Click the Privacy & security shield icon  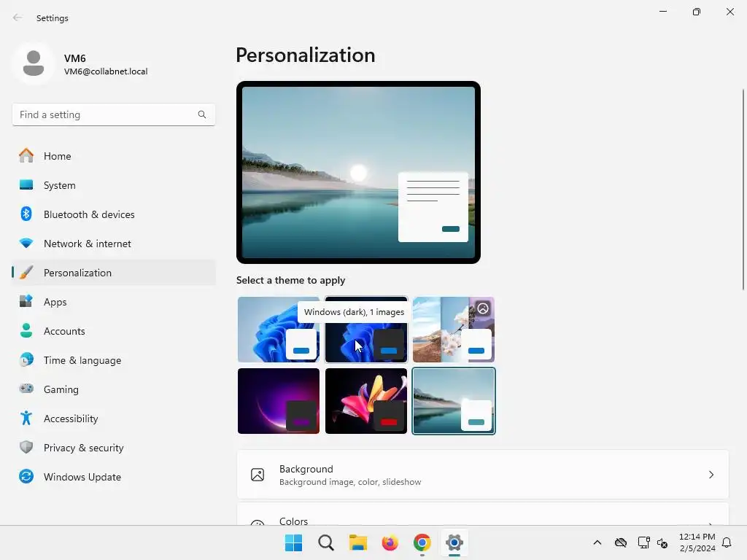click(26, 447)
